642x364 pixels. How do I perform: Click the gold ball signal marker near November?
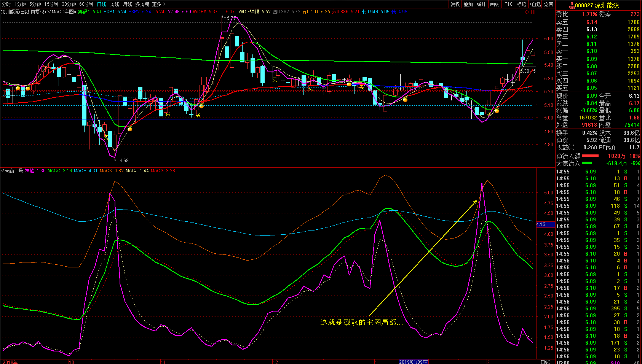click(201, 106)
